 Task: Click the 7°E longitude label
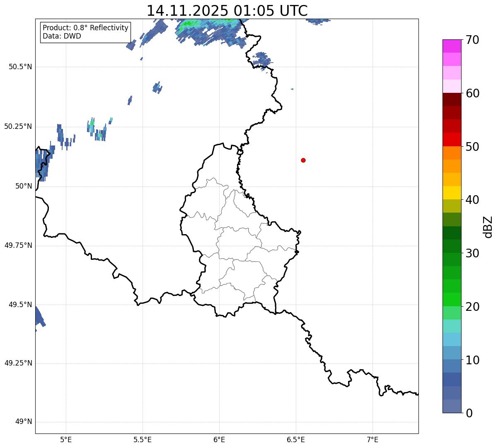(372, 439)
